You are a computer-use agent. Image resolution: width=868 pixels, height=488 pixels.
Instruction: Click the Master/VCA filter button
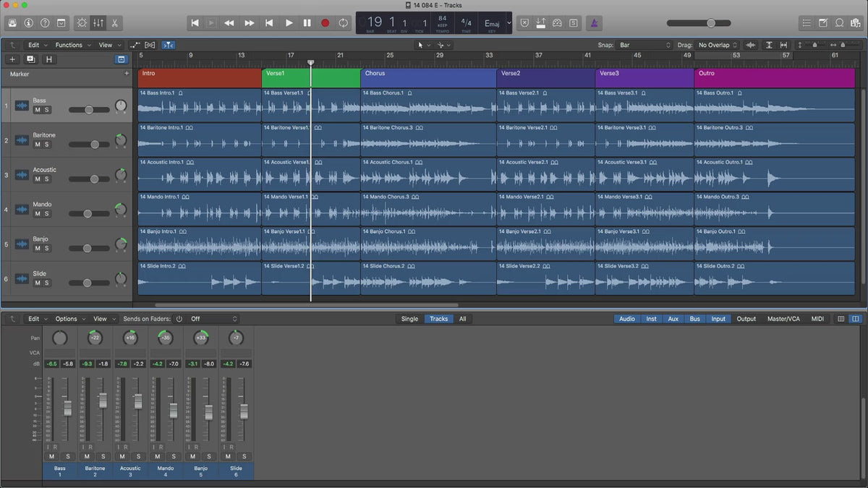point(783,319)
